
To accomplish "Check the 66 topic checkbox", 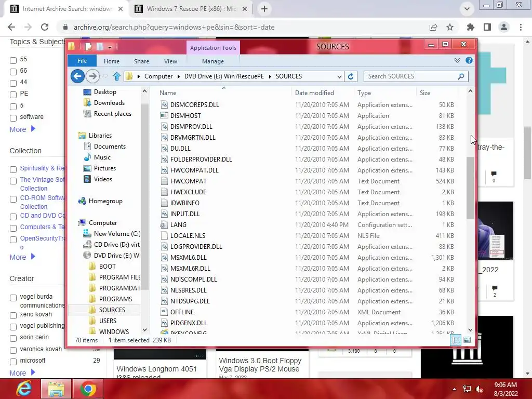I will pos(13,72).
